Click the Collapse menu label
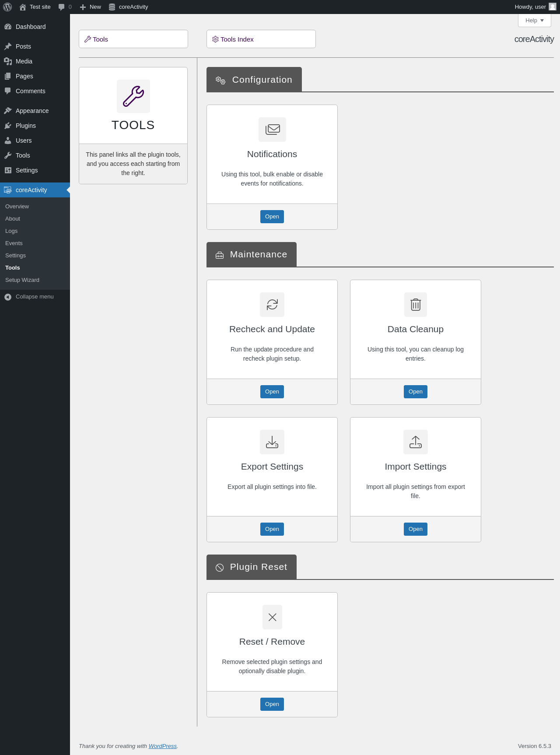The width and height of the screenshot is (560, 755). pos(35,297)
